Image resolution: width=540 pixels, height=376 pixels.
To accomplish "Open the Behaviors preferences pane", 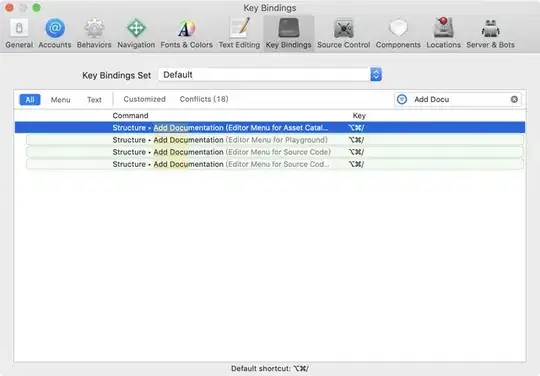I will (x=94, y=34).
